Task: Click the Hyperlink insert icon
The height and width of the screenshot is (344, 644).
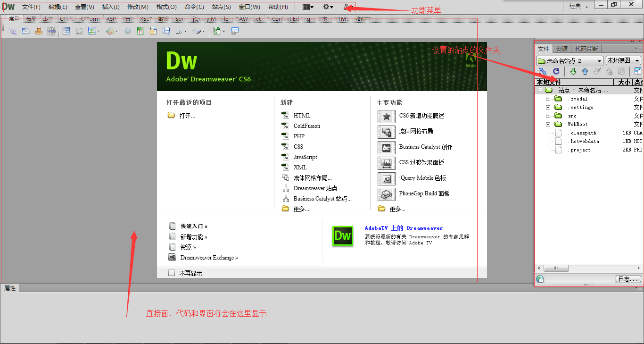Action: [13, 31]
